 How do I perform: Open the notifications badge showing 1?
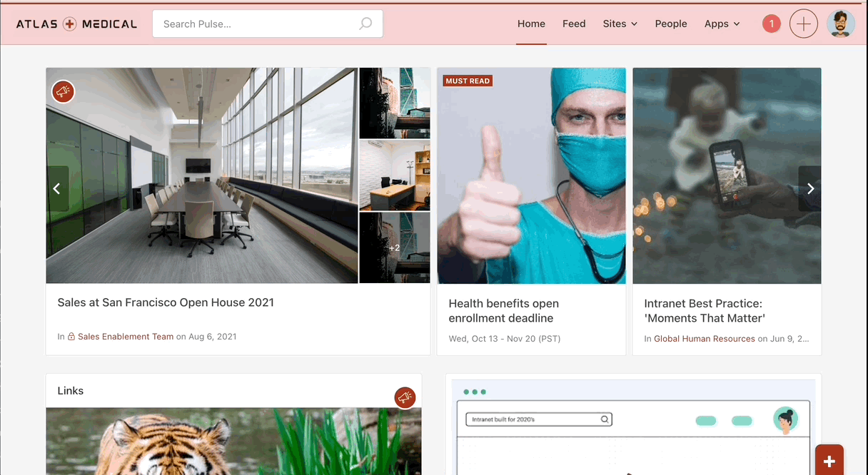[771, 24]
